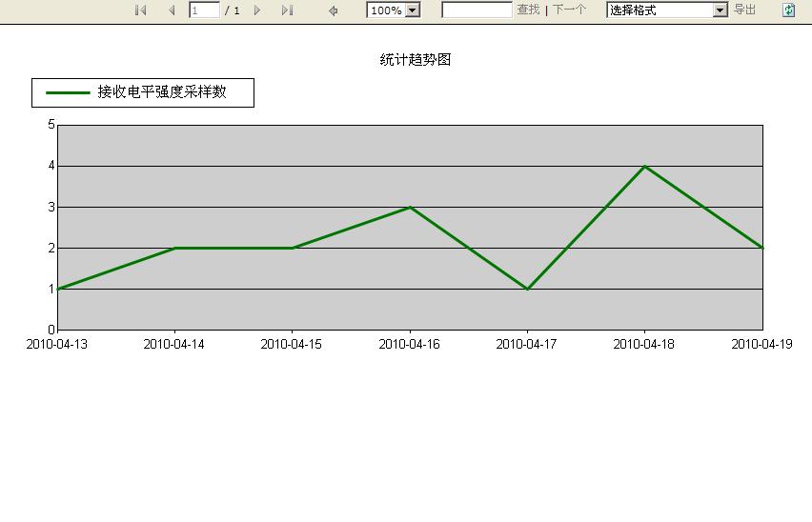Go to next page arrow
The width and height of the screenshot is (812, 522).
point(257,10)
